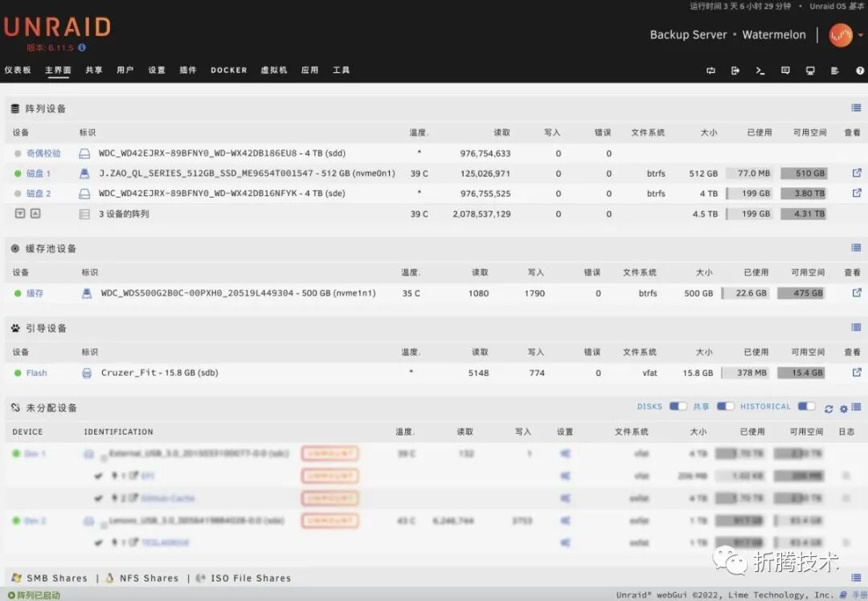868x601 pixels.
Task: Open the feedback speech-bubble icon
Action: [785, 70]
